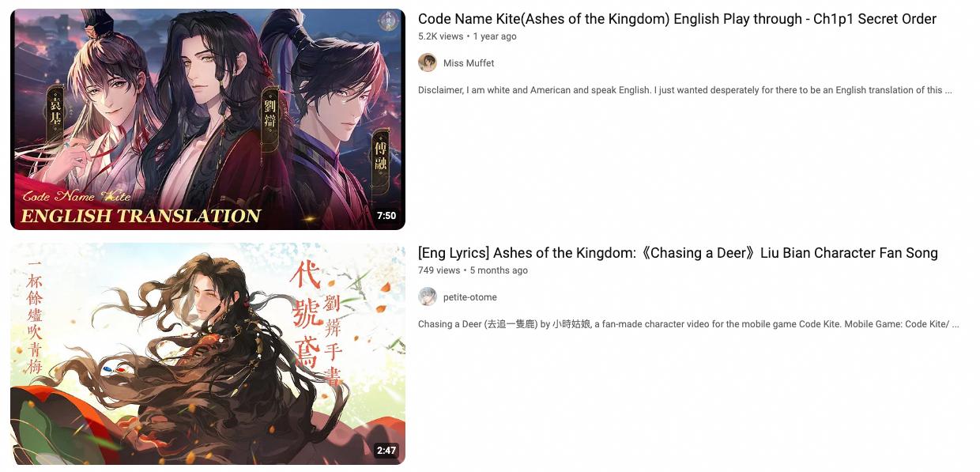Play the Code Name Kite video thumbnail
Screen dimensions: 980x472
click(x=208, y=119)
